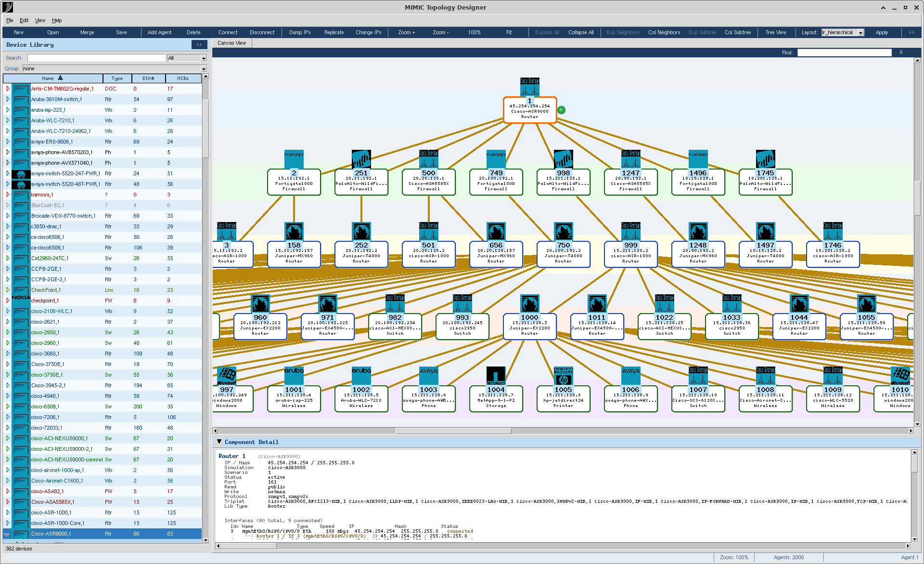Click Cisco icon above switch node 1007
The height and width of the screenshot is (564, 924).
(698, 376)
